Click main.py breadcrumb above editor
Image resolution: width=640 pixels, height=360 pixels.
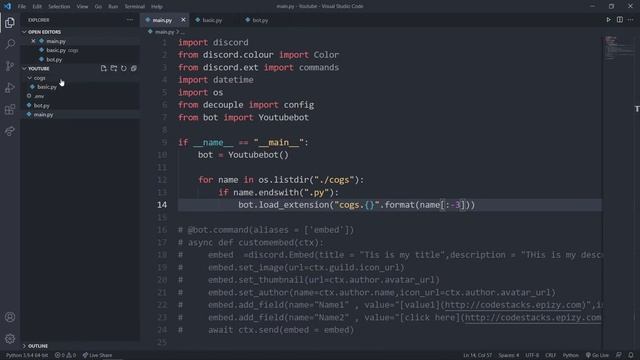coord(164,32)
